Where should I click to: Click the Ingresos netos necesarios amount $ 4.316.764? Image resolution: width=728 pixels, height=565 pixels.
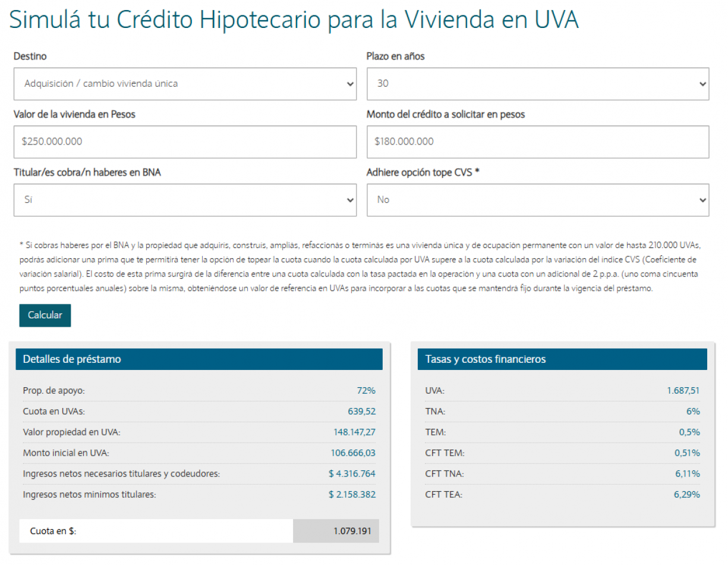[352, 474]
